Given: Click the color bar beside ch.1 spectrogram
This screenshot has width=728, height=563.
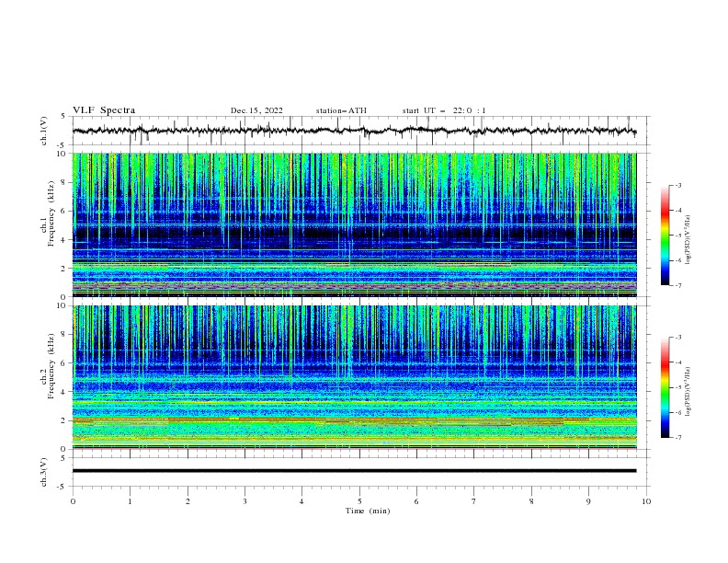Looking at the screenshot, I should 665,235.
